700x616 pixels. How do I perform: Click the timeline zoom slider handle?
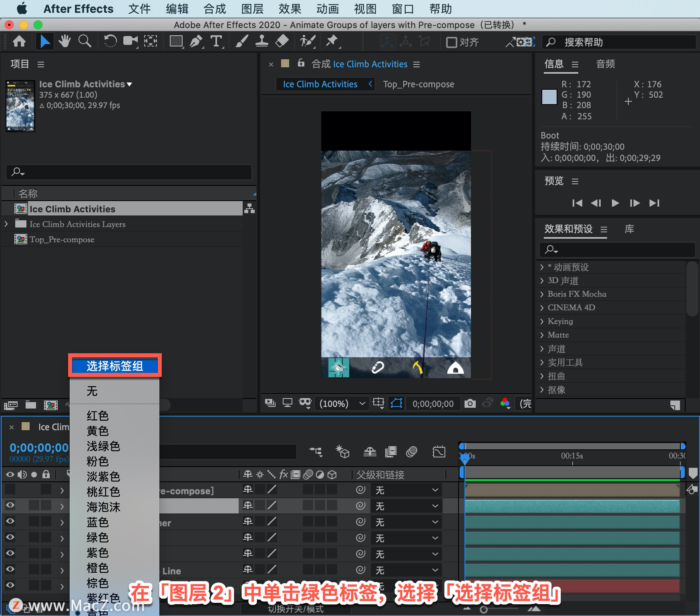[484, 610]
